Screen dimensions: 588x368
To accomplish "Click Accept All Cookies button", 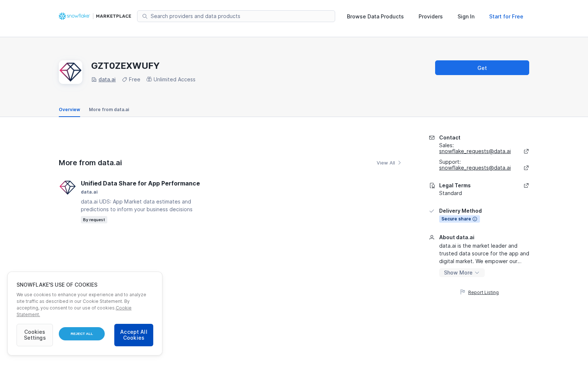I will (134, 335).
